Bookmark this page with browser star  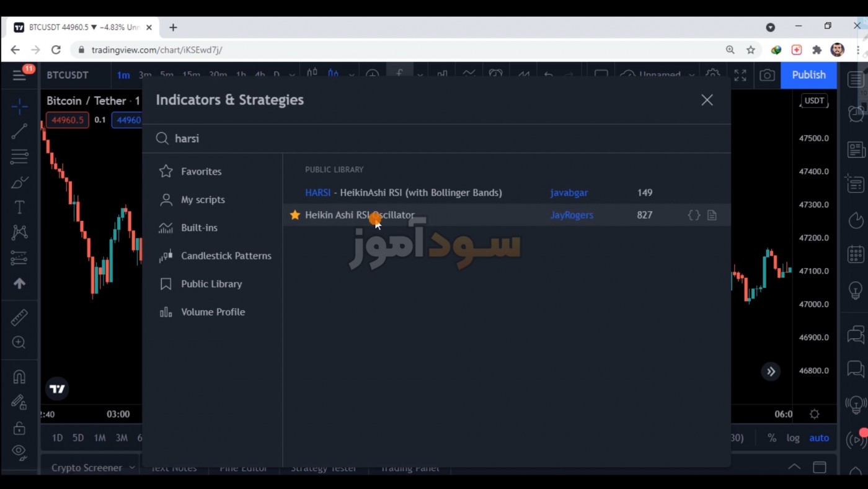tap(751, 50)
